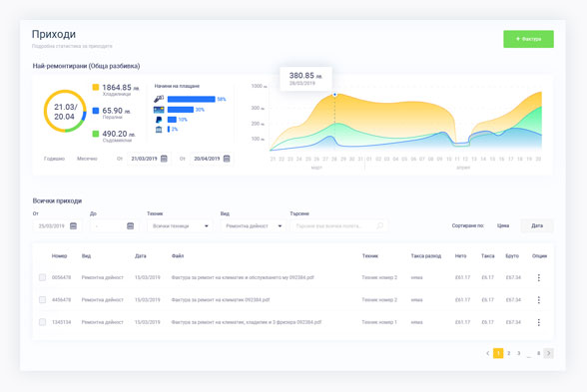This screenshot has height=392, width=587.
Task: Open calendar for 25/03/2019 filter date
Action: 74,225
